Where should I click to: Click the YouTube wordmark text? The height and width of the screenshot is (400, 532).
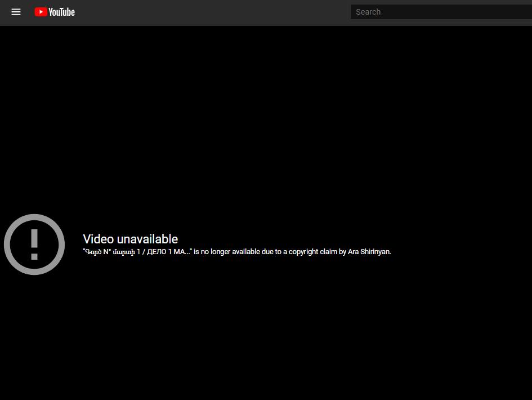61,12
